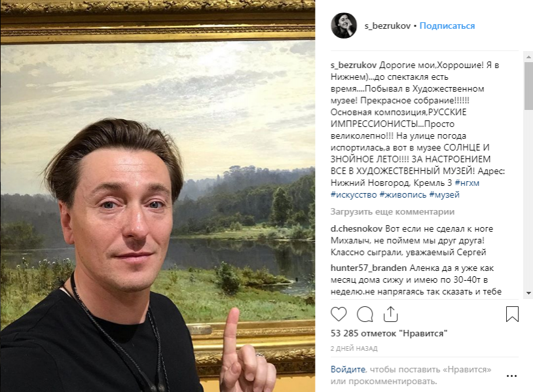View the 53 285 likes count
The width and height of the screenshot is (533, 392).
point(389,333)
